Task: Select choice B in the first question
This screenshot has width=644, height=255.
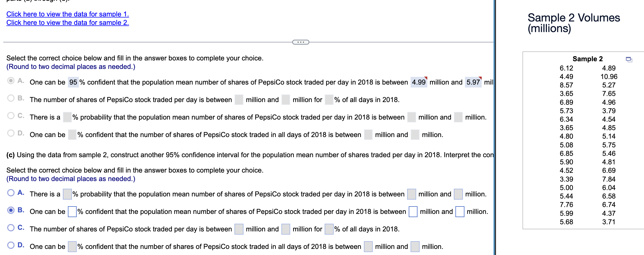Action: click(x=11, y=98)
